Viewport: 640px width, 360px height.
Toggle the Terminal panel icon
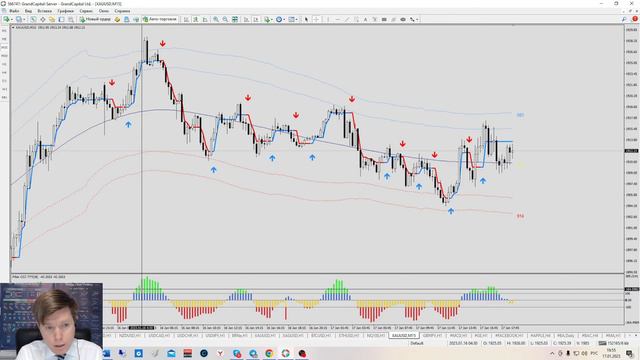pyautogui.click(x=61, y=19)
